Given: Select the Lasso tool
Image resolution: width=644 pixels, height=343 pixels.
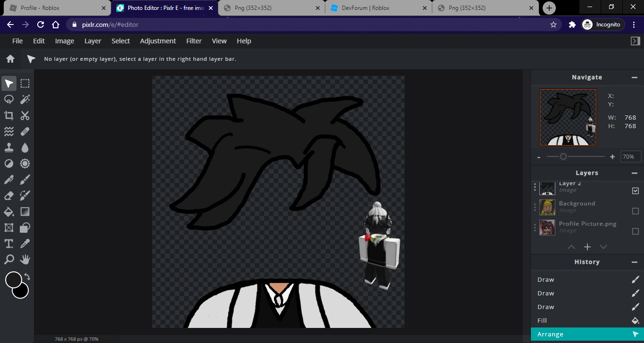Looking at the screenshot, I should (9, 99).
